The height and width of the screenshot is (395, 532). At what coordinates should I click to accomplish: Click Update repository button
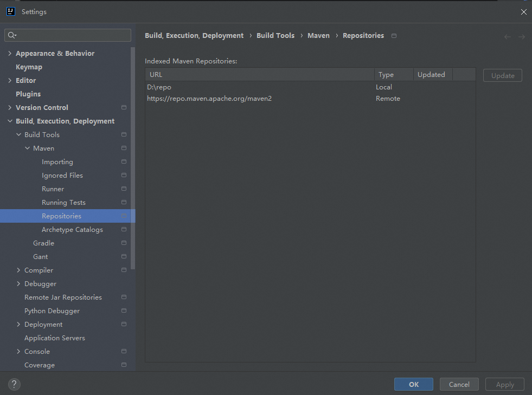[503, 75]
